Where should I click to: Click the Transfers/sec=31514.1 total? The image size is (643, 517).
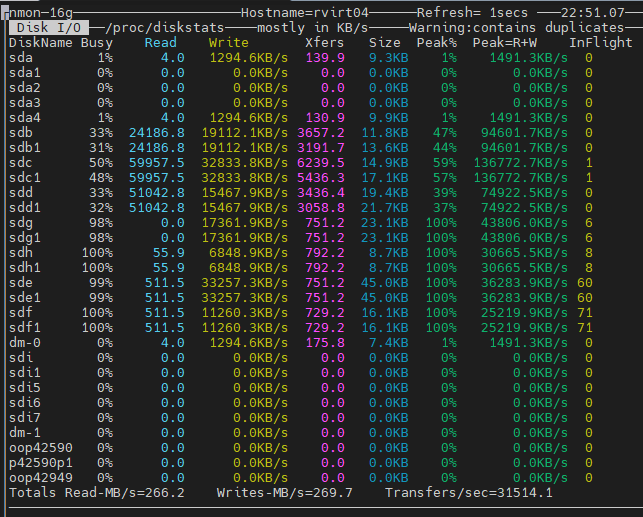coord(469,493)
